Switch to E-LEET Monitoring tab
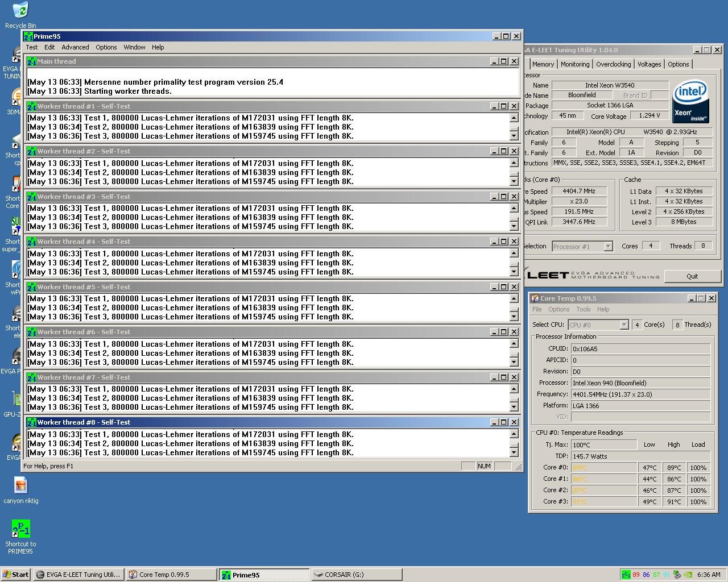 575,64
